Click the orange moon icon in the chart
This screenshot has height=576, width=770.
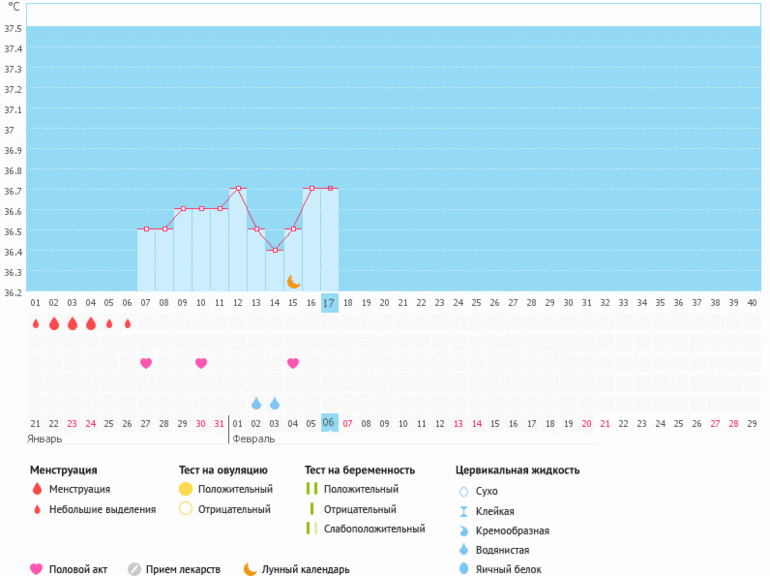point(293,282)
